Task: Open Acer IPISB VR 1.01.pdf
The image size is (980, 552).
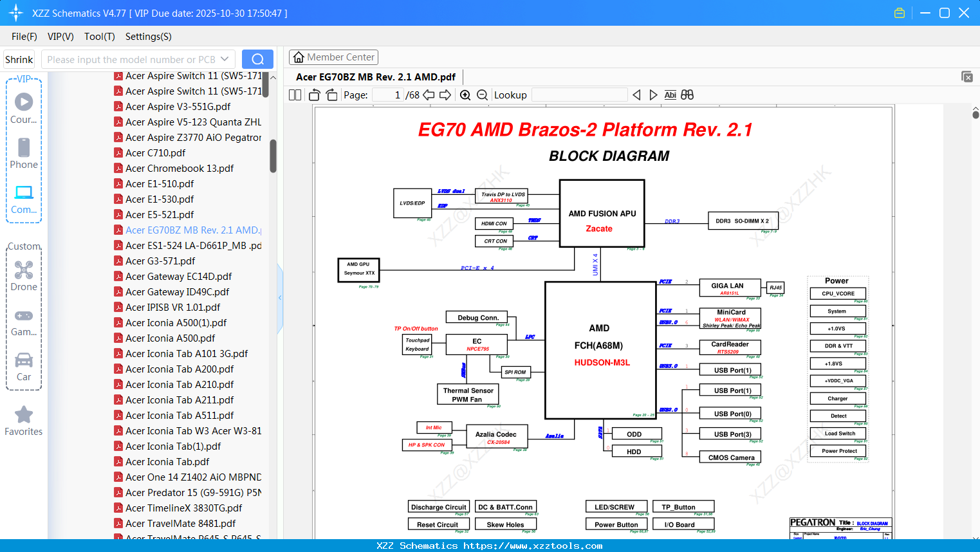Action: [x=172, y=308]
